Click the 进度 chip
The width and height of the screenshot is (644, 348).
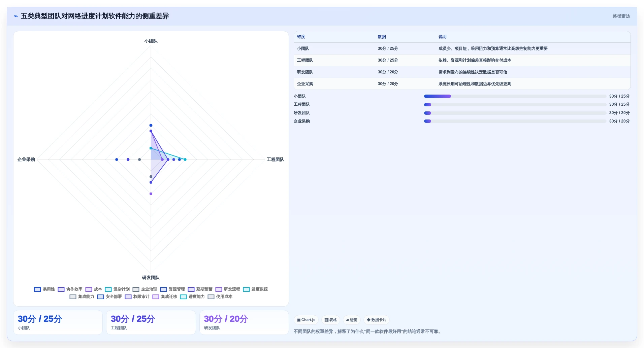pos(352,320)
